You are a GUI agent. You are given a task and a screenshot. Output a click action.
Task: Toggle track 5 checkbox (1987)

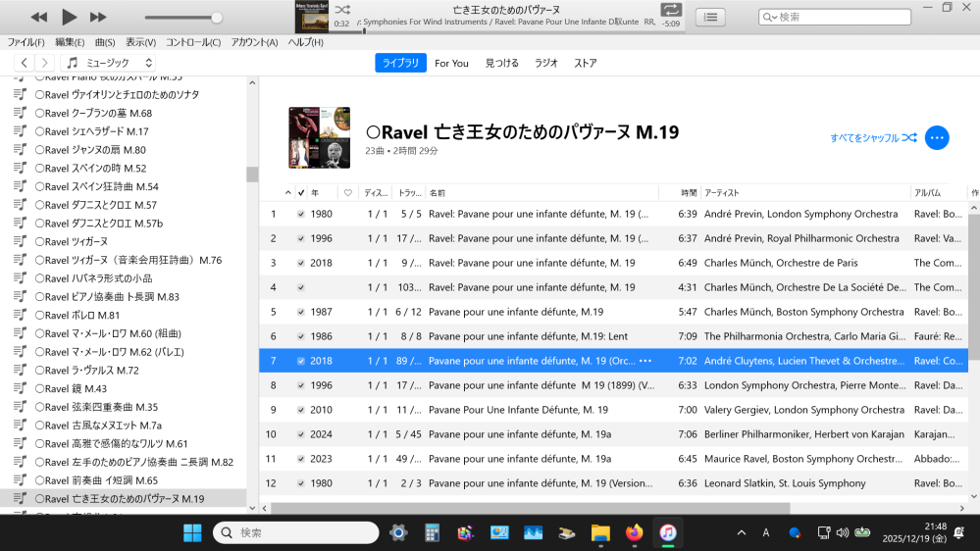300,312
